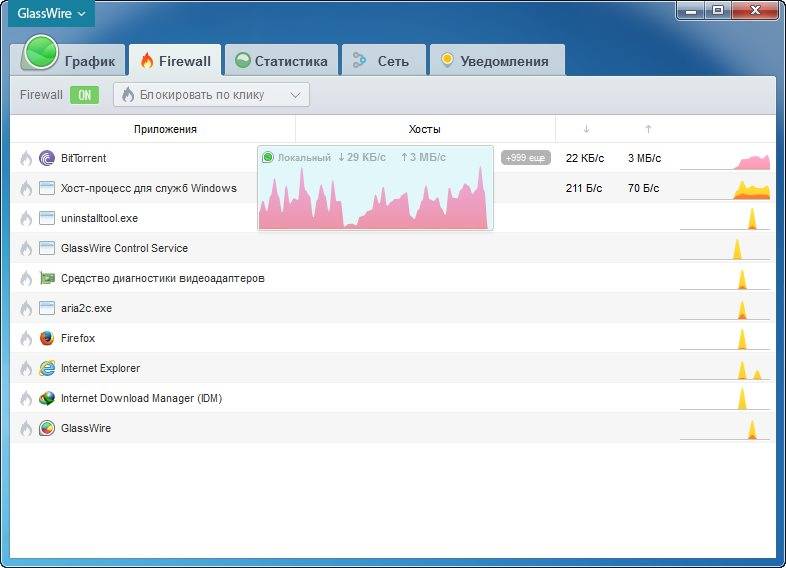Image resolution: width=786 pixels, height=568 pixels.
Task: Block Internet Explorer via flame icon
Action: 26,368
